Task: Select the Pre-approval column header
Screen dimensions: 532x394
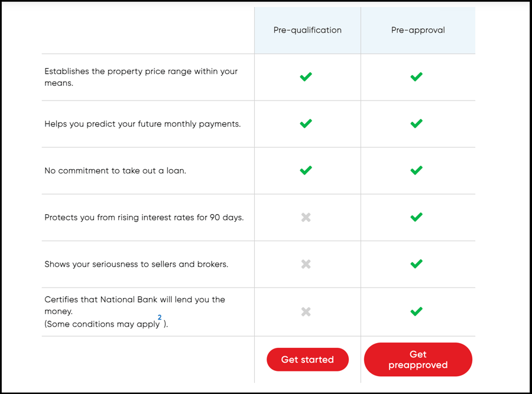Action: pyautogui.click(x=418, y=30)
